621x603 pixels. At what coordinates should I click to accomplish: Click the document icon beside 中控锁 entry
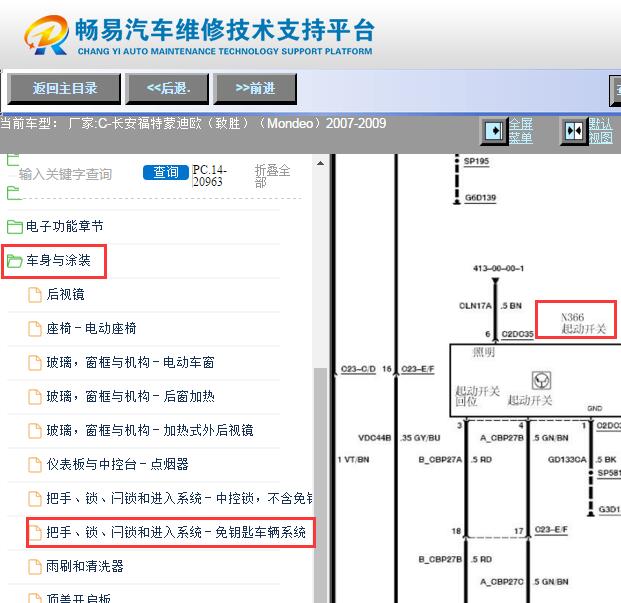(x=35, y=499)
